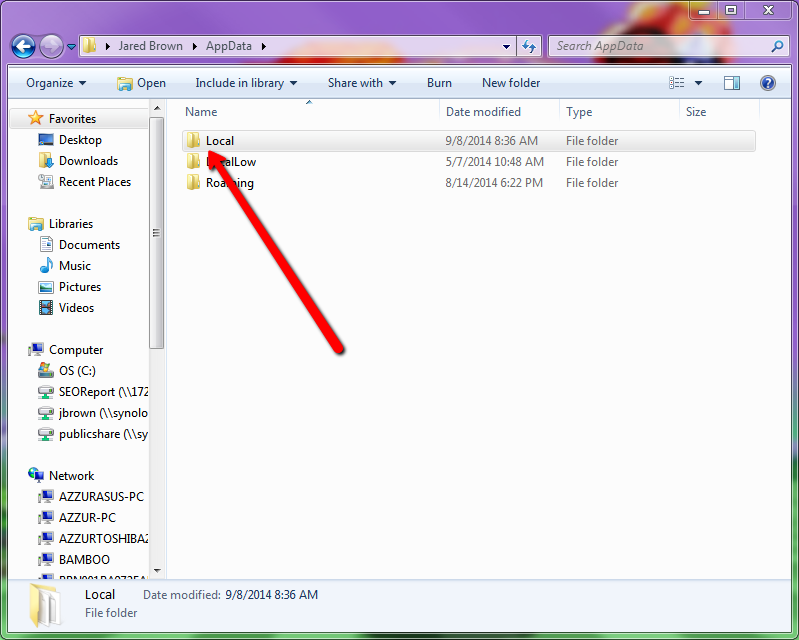Open the Pictures library
The height and width of the screenshot is (640, 799).
[x=79, y=287]
